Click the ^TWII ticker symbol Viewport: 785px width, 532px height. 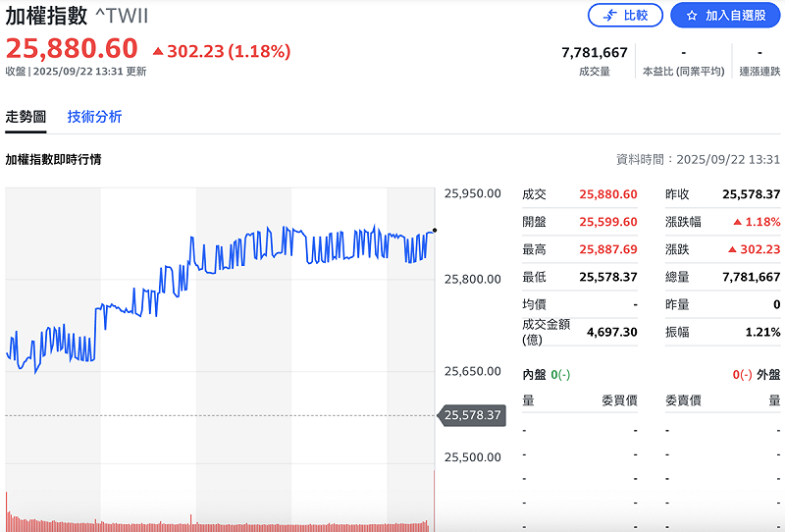tap(122, 16)
